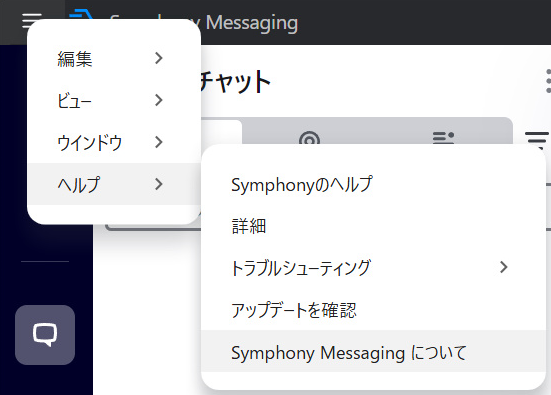Open the 編集 menu item

tap(114, 58)
